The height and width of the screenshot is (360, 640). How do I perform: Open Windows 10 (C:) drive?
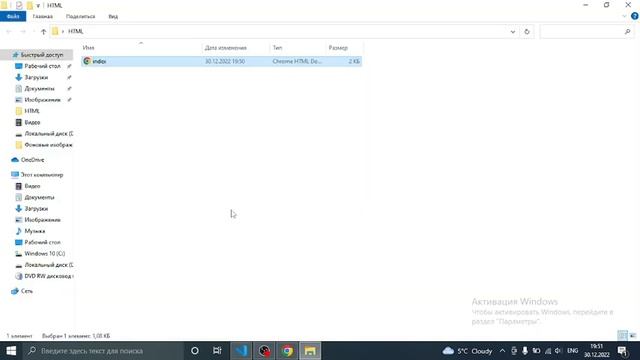pyautogui.click(x=44, y=253)
